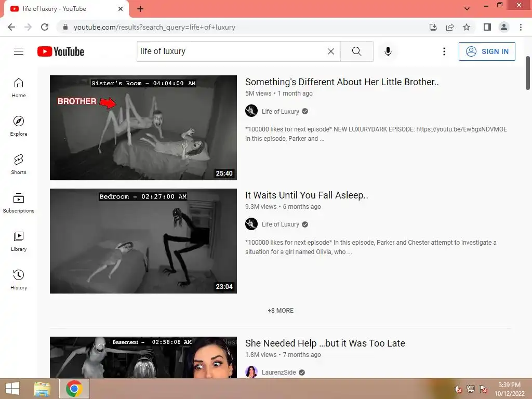
Task: Play the Bedroom 02:27:00 AM thumbnail video
Action: click(143, 241)
